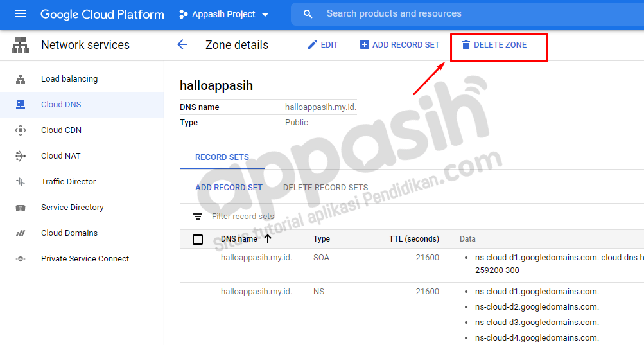Screen dimensions: 644x345
Task: Click the pencil icon next to EDIT
Action: click(313, 44)
